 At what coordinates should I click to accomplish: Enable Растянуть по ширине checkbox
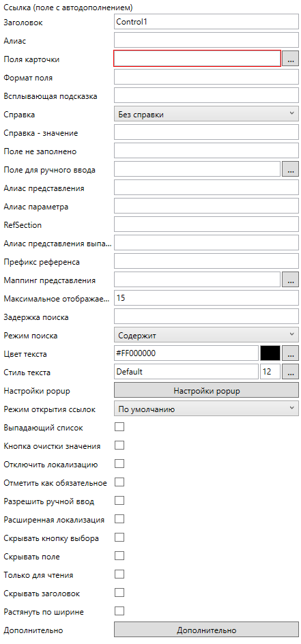point(119,611)
